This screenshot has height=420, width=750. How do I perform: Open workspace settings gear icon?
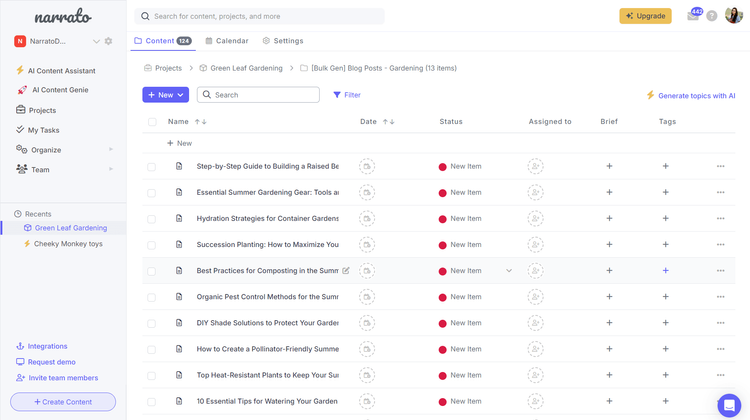point(109,41)
